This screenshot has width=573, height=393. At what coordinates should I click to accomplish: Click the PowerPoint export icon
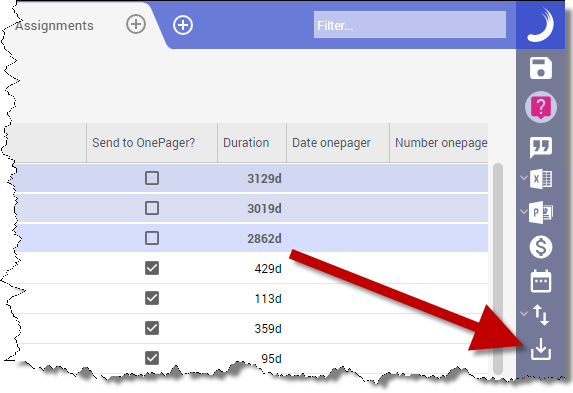pyautogui.click(x=541, y=212)
